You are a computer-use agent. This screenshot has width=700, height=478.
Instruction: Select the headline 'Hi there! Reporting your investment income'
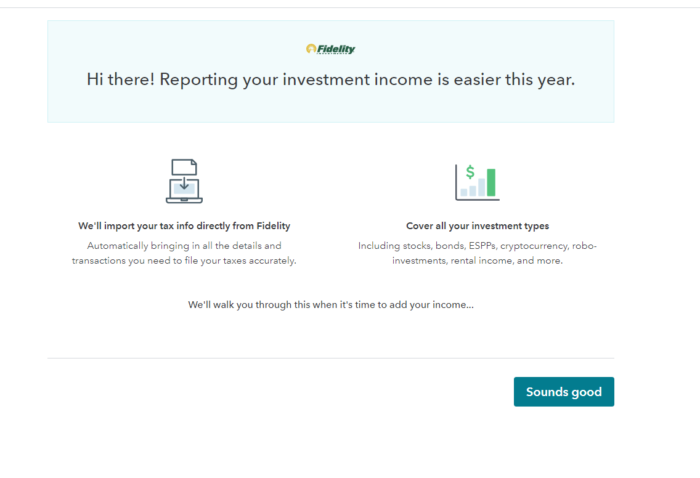(x=260, y=79)
